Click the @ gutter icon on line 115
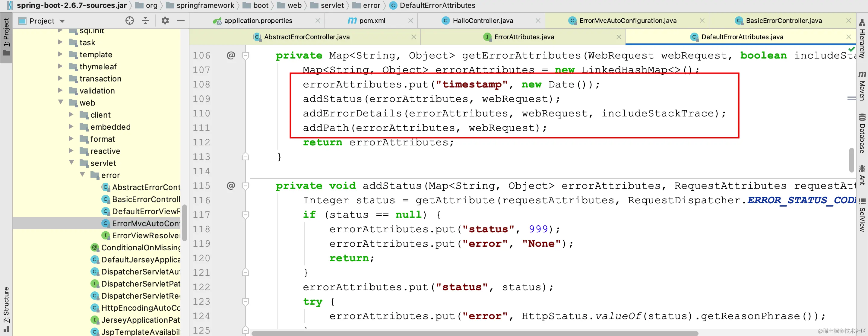This screenshot has height=336, width=868. tap(231, 186)
